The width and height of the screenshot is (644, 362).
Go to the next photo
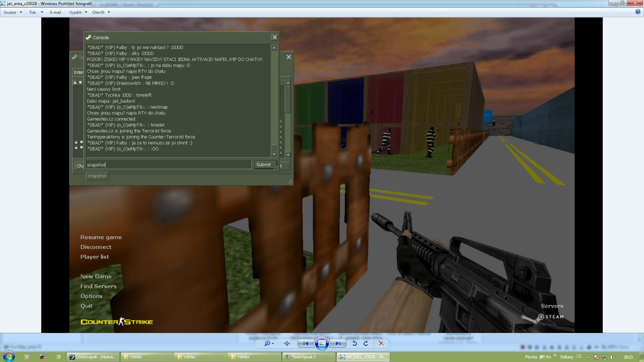pos(338,343)
